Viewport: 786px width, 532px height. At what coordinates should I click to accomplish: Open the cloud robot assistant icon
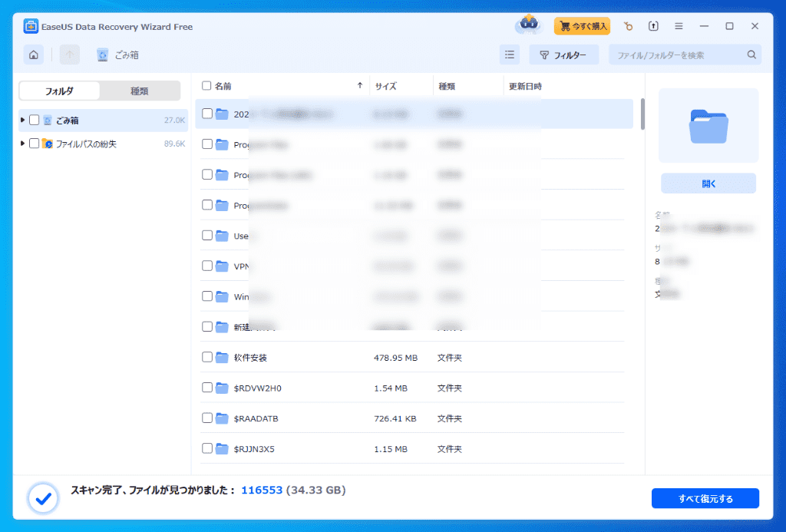528,25
